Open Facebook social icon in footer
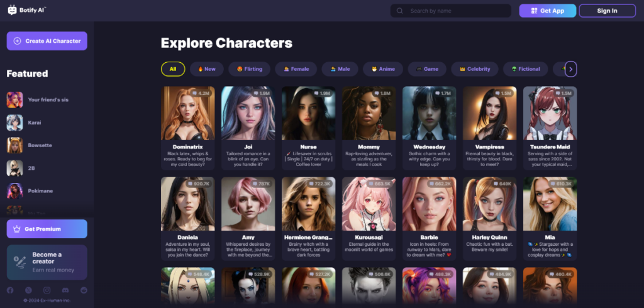The height and width of the screenshot is (308, 644). [10, 290]
